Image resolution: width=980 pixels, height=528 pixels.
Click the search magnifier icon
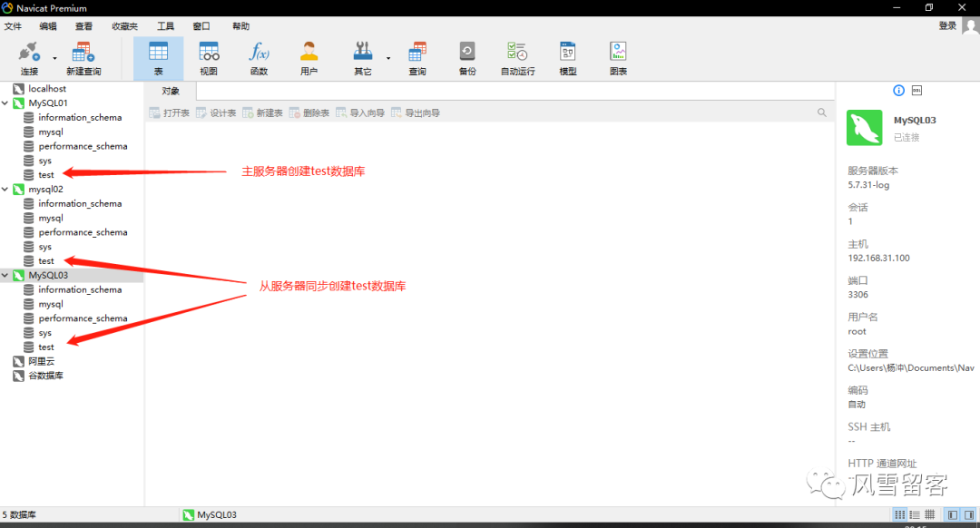pyautogui.click(x=822, y=113)
